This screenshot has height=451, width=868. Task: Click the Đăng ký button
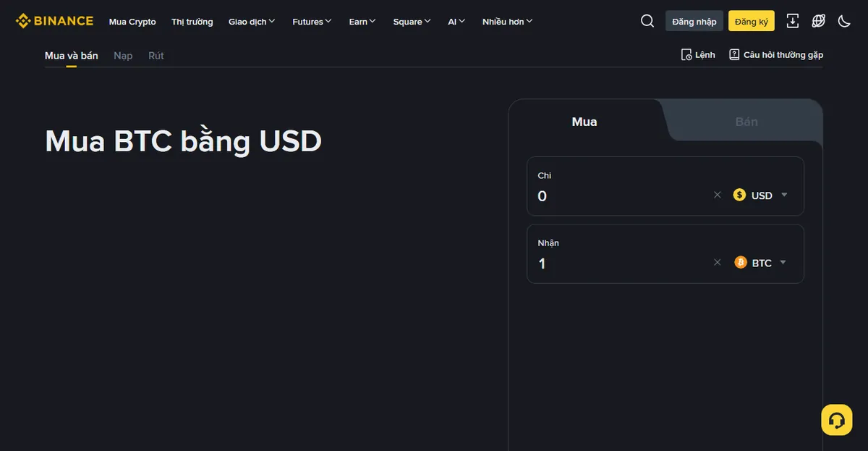point(752,21)
